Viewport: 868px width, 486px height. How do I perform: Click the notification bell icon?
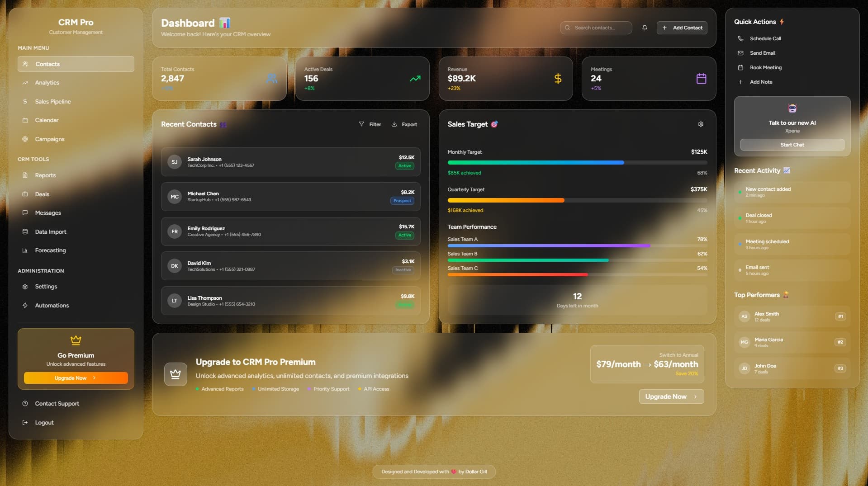coord(644,28)
